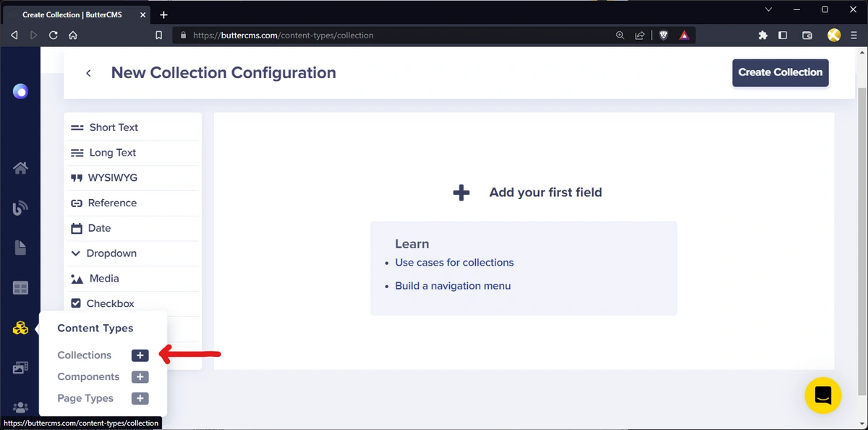Select Page Types in Content Types menu
The width and height of the screenshot is (868, 430).
(x=85, y=399)
